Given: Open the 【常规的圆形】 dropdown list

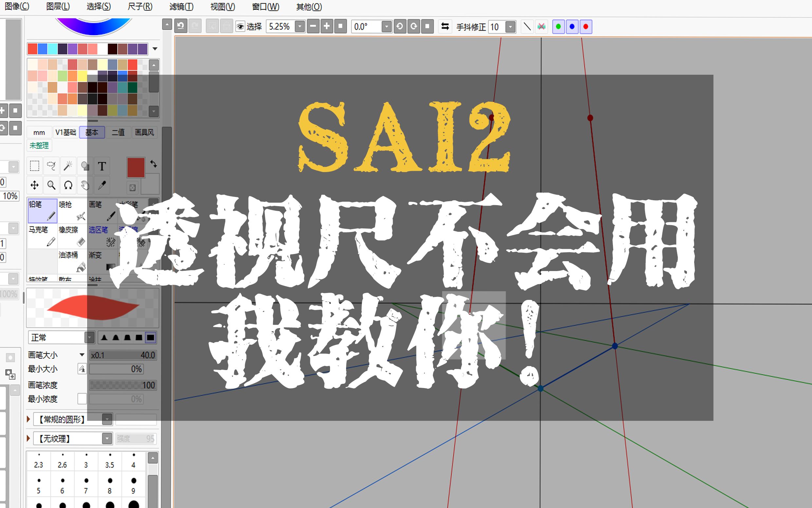Looking at the screenshot, I should click(x=107, y=419).
